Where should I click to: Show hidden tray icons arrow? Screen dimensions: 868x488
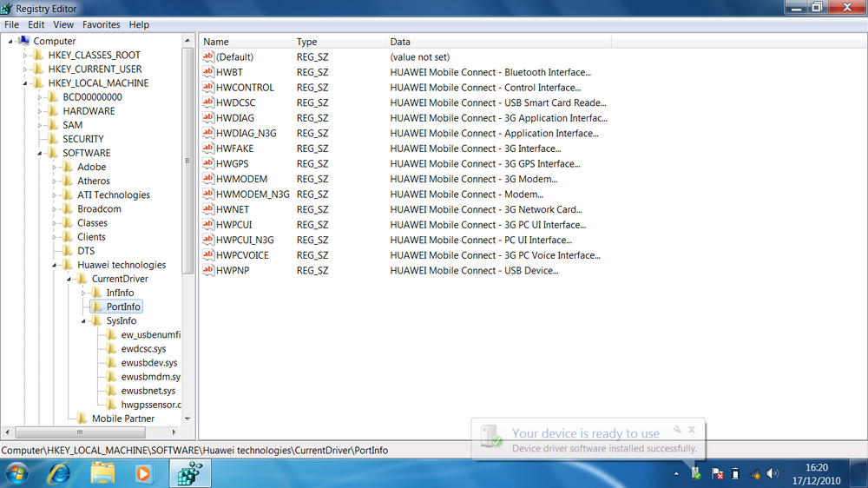point(676,473)
